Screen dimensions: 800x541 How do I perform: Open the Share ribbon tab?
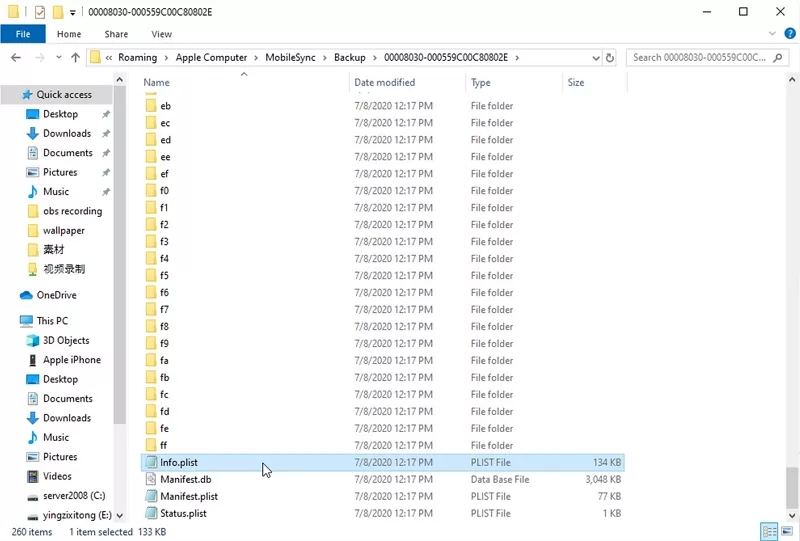(116, 34)
